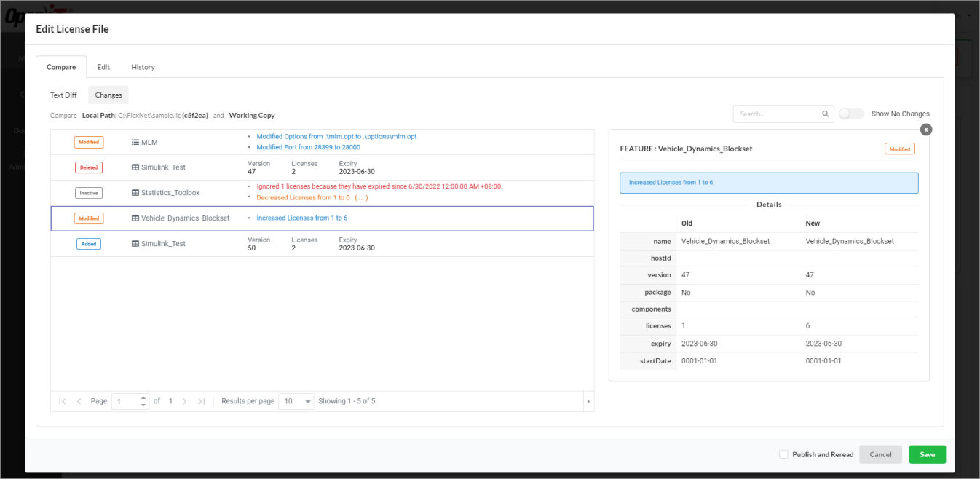Click the list icon beside MLM

[135, 142]
